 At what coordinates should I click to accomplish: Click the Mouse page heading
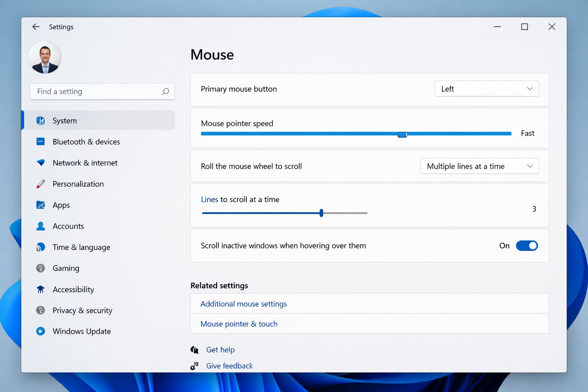click(212, 55)
